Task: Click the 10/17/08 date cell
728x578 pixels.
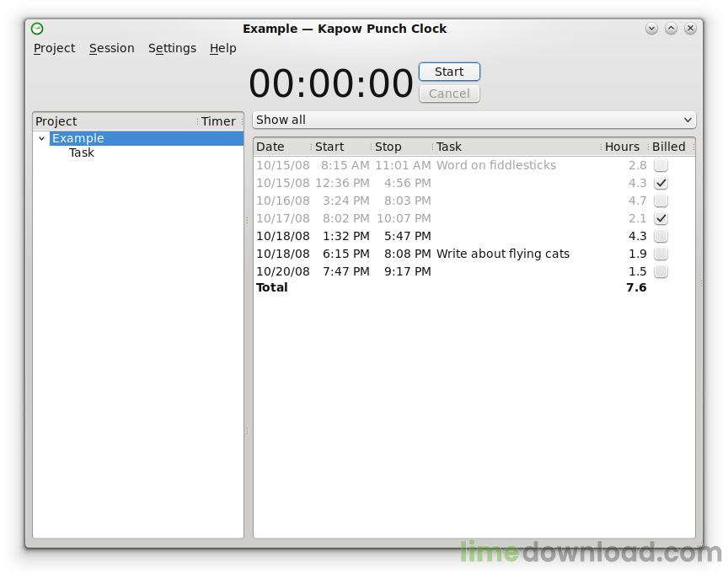Action: (x=283, y=219)
